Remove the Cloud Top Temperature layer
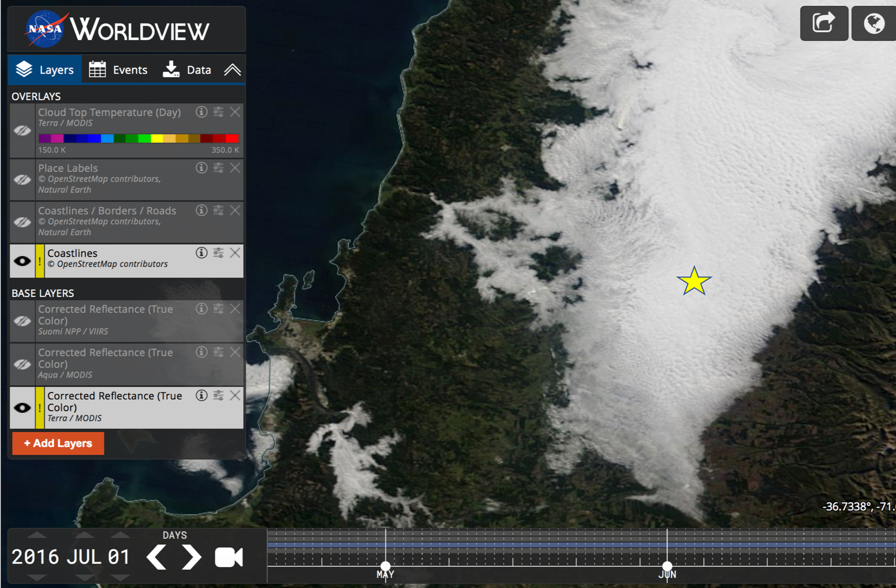Viewport: 896px width, 588px height. click(x=235, y=112)
